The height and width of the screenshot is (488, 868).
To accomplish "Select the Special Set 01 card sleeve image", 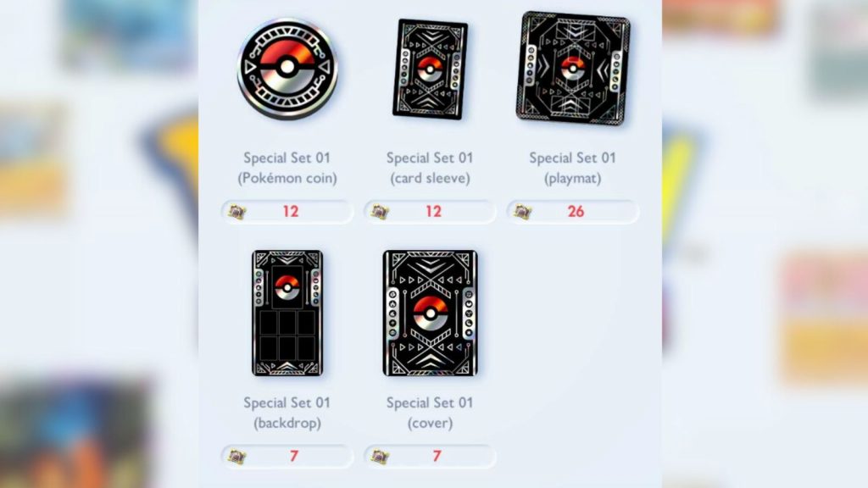I will click(430, 69).
